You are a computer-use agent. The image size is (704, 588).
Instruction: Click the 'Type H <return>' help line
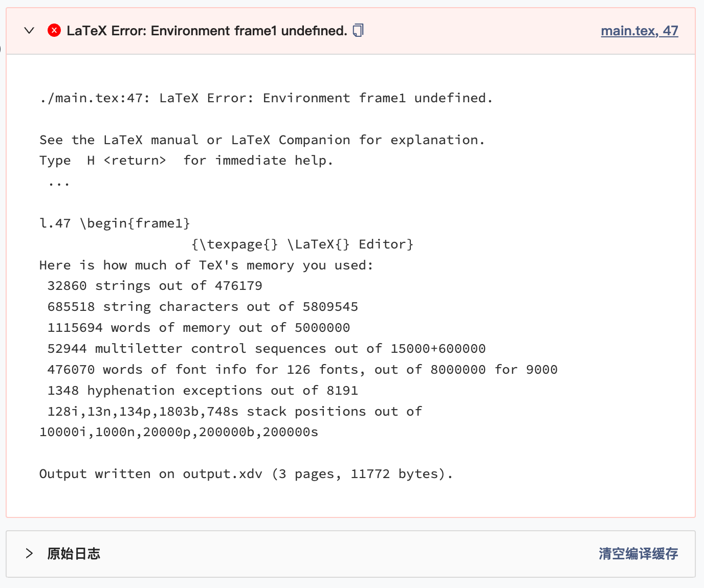click(x=186, y=161)
